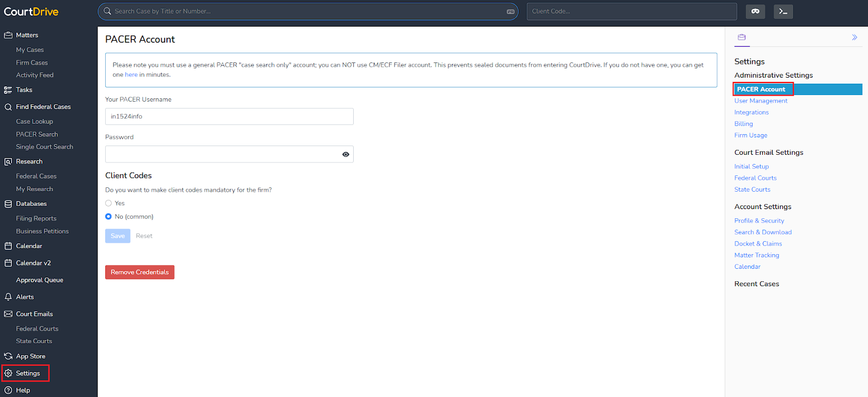This screenshot has width=868, height=397.
Task: Open Integrations settings link
Action: (x=751, y=112)
